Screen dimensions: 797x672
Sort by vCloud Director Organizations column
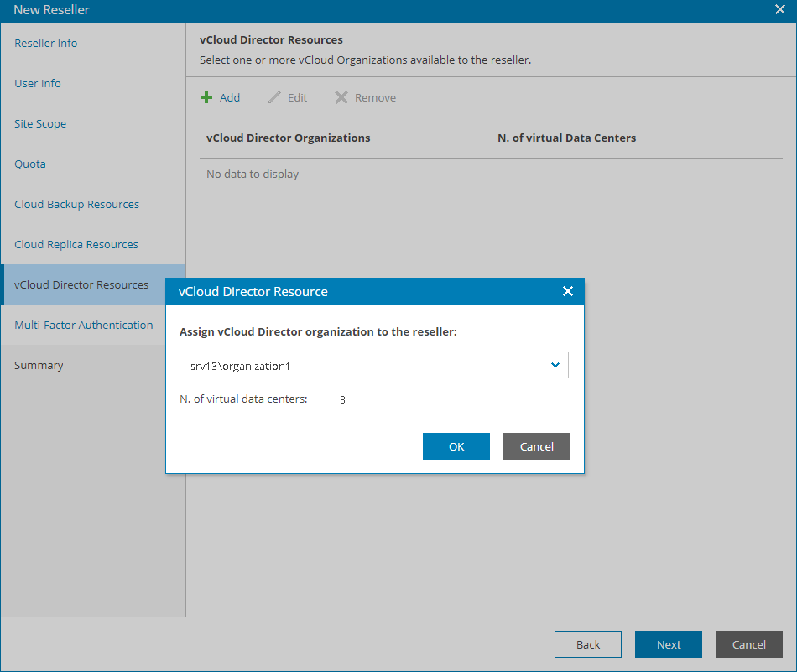(x=289, y=138)
